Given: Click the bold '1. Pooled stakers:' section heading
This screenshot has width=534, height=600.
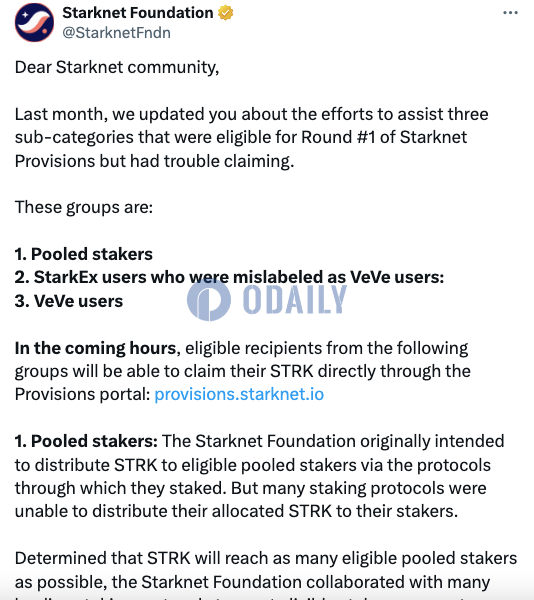Looking at the screenshot, I should point(86,441).
